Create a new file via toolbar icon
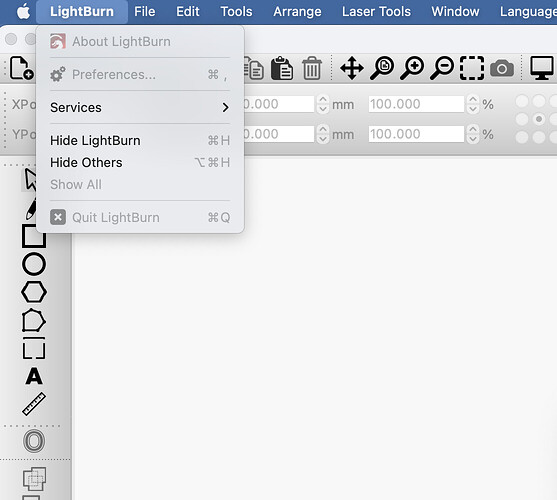The height and width of the screenshot is (500, 557). (21, 68)
